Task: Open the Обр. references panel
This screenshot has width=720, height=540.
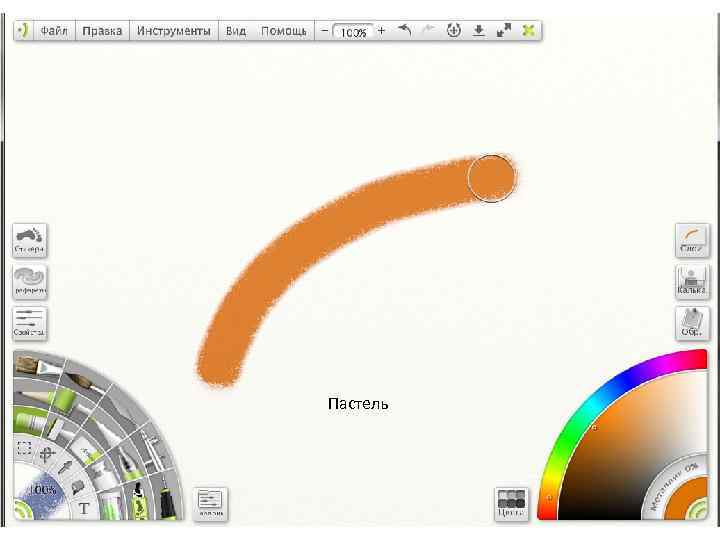Action: pos(692,323)
